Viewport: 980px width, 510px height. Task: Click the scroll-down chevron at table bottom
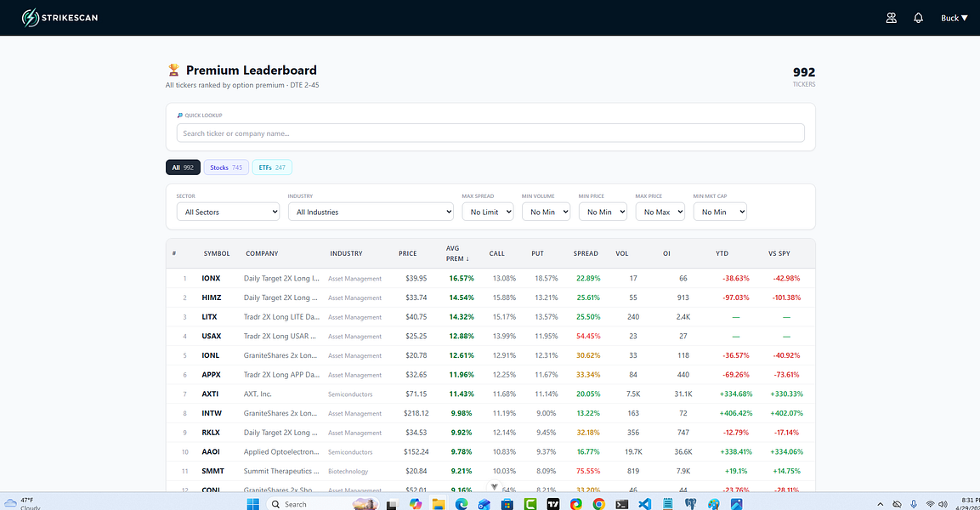click(494, 486)
